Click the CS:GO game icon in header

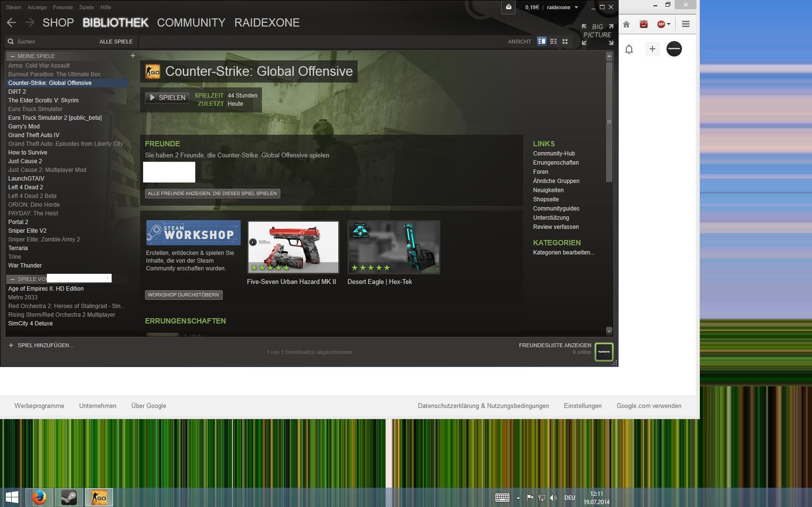click(153, 72)
